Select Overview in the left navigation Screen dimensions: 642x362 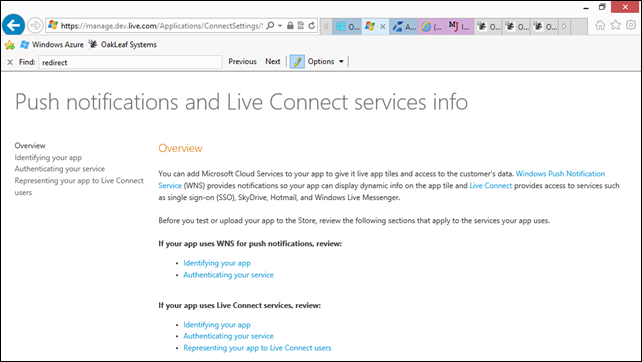click(x=30, y=145)
